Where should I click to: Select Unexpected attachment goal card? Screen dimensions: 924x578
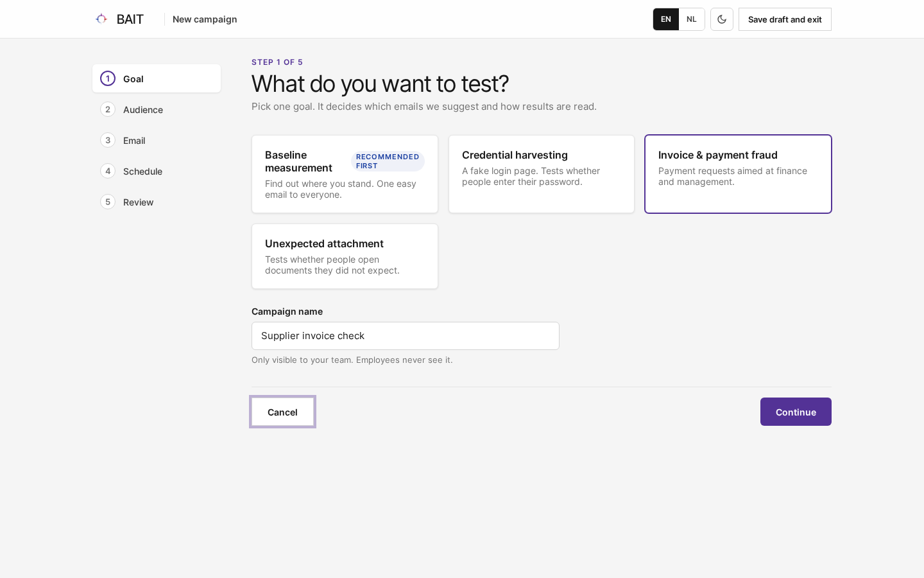tap(345, 256)
